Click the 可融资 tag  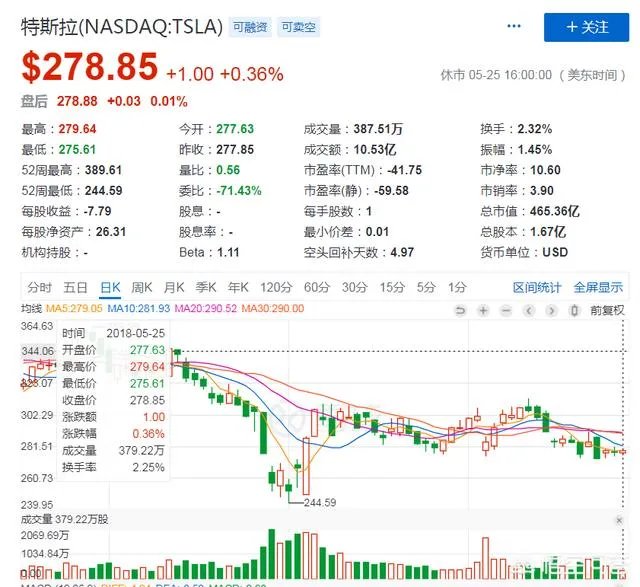point(250,27)
